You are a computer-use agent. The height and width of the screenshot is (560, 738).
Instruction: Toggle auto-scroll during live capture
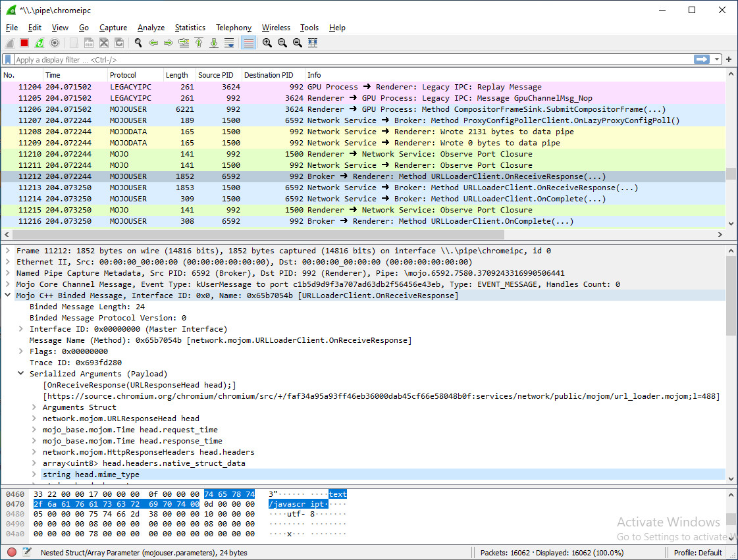tap(229, 43)
